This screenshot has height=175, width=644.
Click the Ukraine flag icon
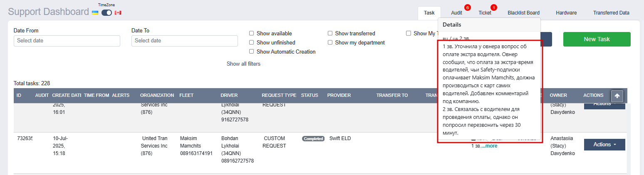pyautogui.click(x=95, y=13)
